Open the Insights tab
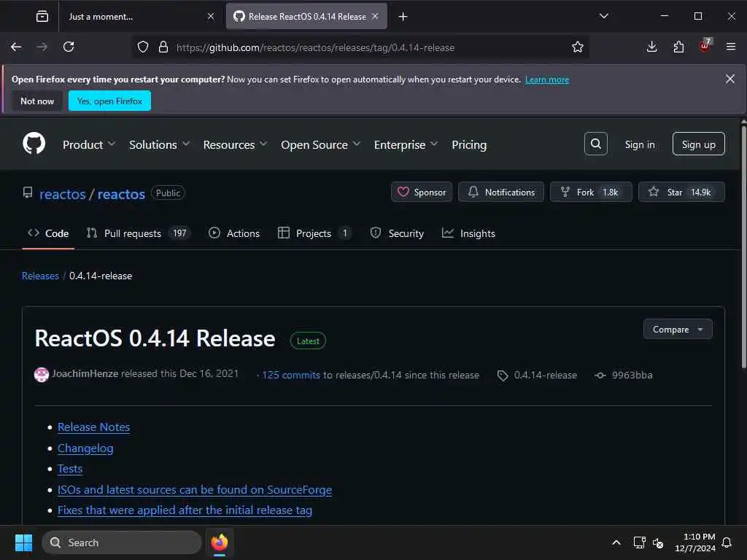This screenshot has height=560, width=747. (468, 233)
